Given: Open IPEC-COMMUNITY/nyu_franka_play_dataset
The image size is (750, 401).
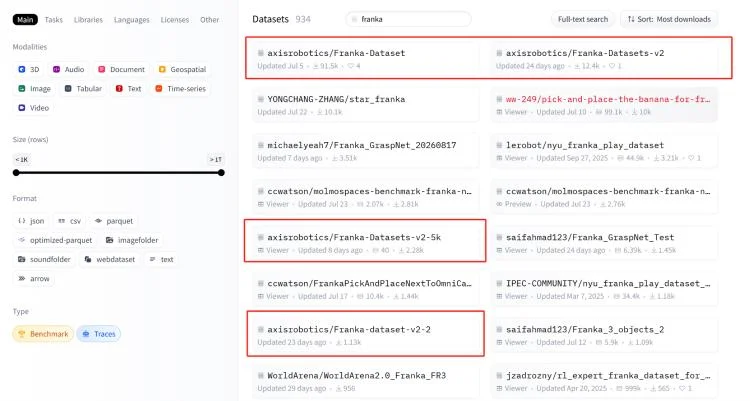Looking at the screenshot, I should (x=604, y=289).
